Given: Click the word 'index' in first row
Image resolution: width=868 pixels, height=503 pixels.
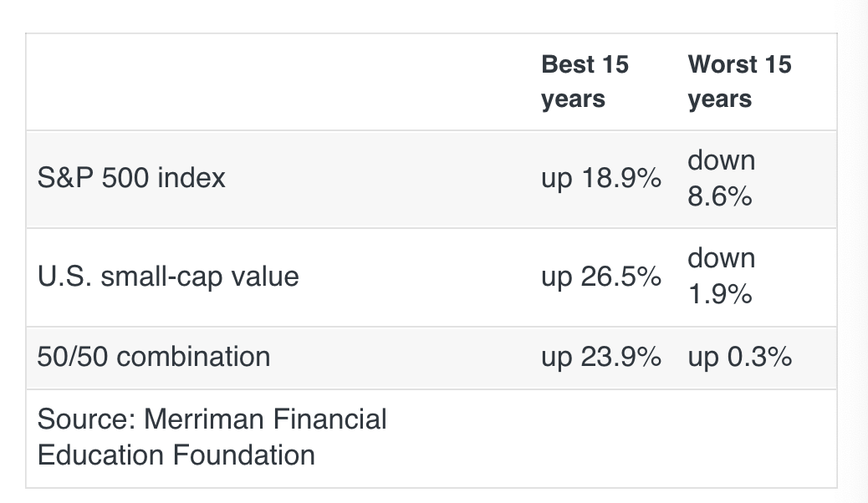Looking at the screenshot, I should click(191, 178).
